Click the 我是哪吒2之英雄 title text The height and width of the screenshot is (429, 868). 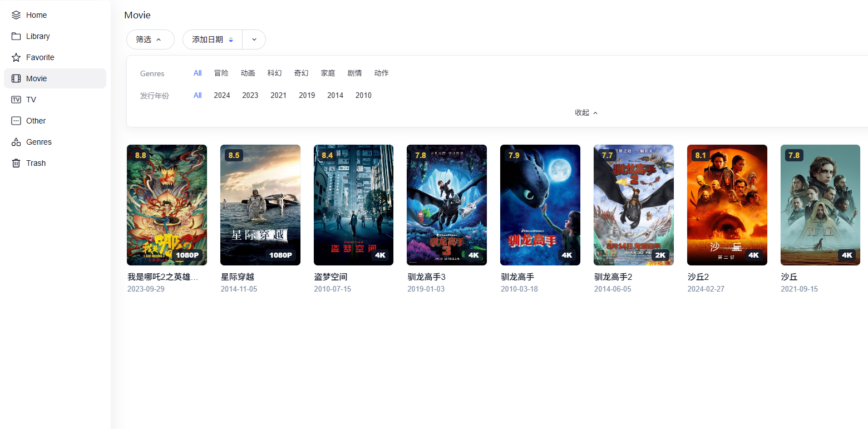(163, 277)
